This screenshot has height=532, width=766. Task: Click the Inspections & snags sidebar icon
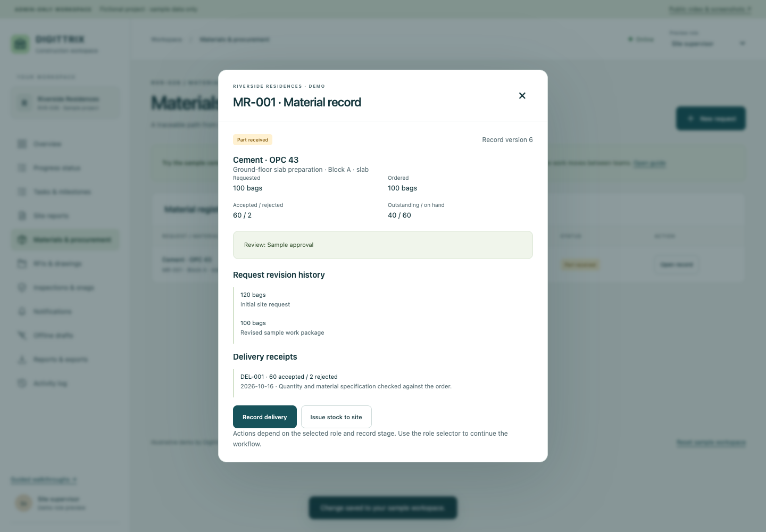click(22, 288)
